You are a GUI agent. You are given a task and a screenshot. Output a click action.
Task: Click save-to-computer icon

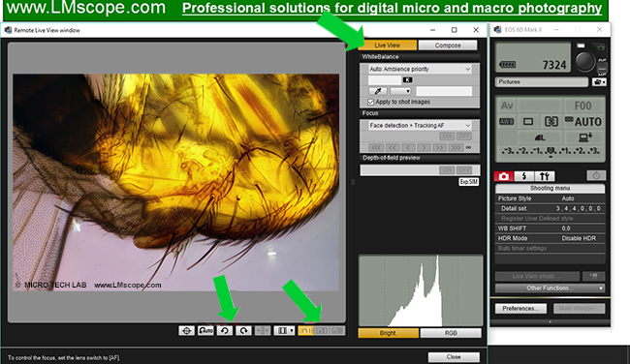click(x=585, y=137)
